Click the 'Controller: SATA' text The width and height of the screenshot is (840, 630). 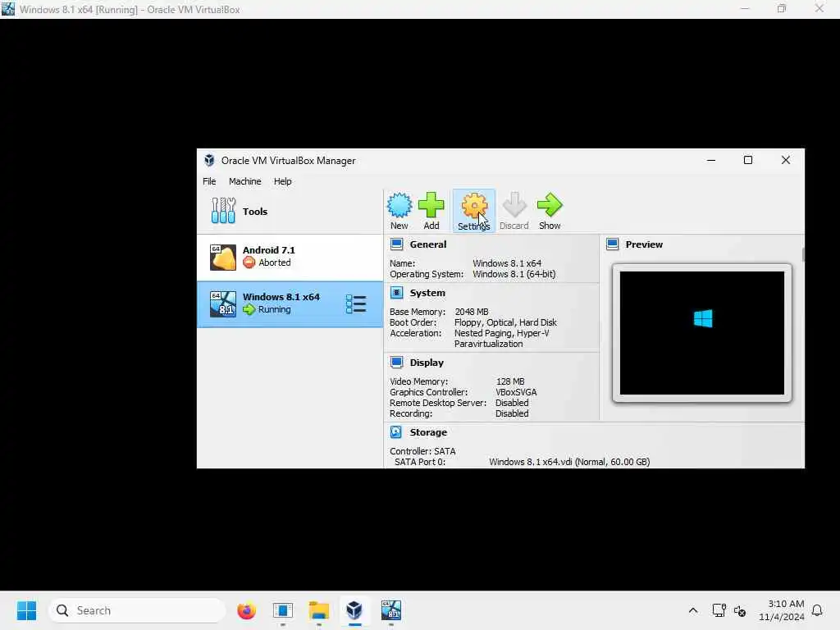pyautogui.click(x=422, y=451)
